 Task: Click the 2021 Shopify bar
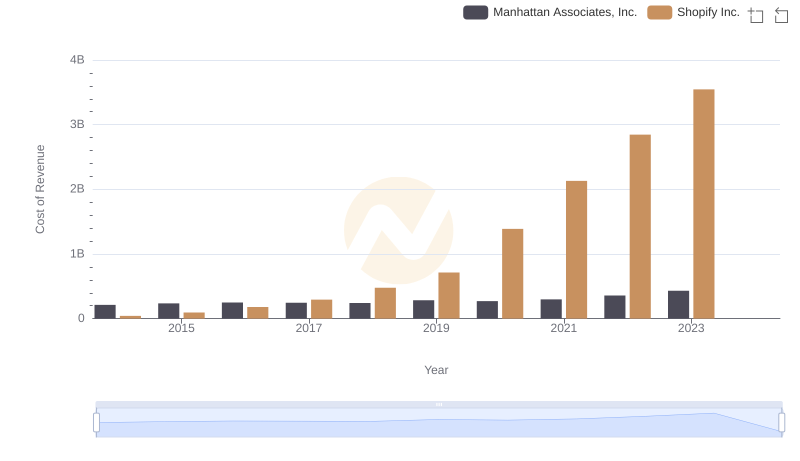pyautogui.click(x=576, y=250)
